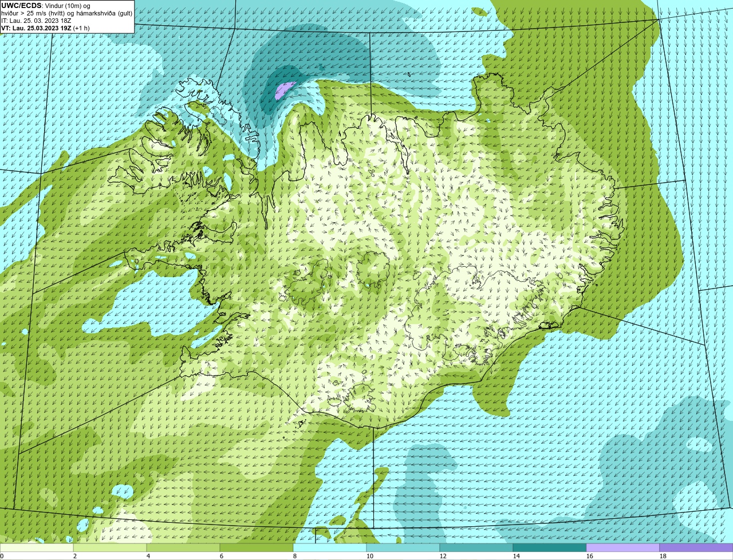733x560 pixels.
Task: Click the legend scale label "8"
Action: click(x=295, y=556)
